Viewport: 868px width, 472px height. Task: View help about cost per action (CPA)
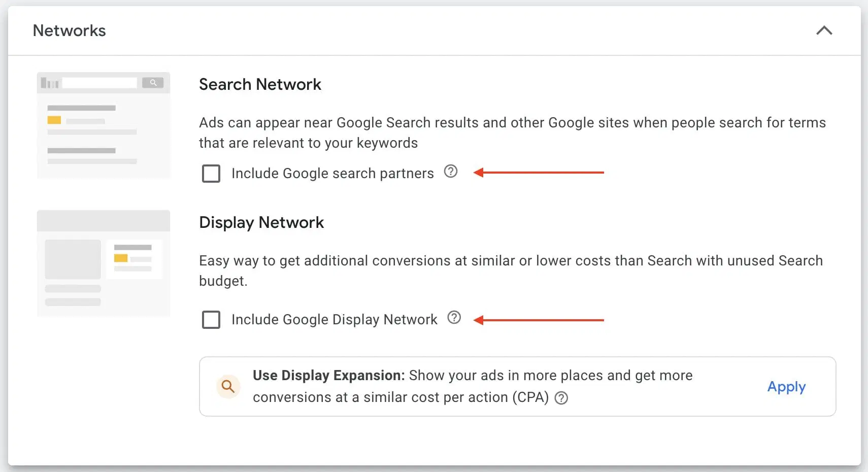(x=562, y=398)
